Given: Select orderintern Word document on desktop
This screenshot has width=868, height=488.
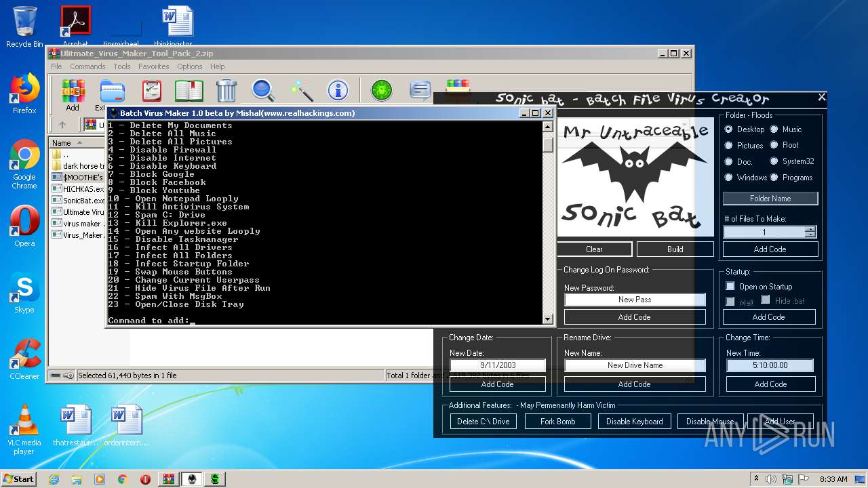Looking at the screenshot, I should 127,425.
